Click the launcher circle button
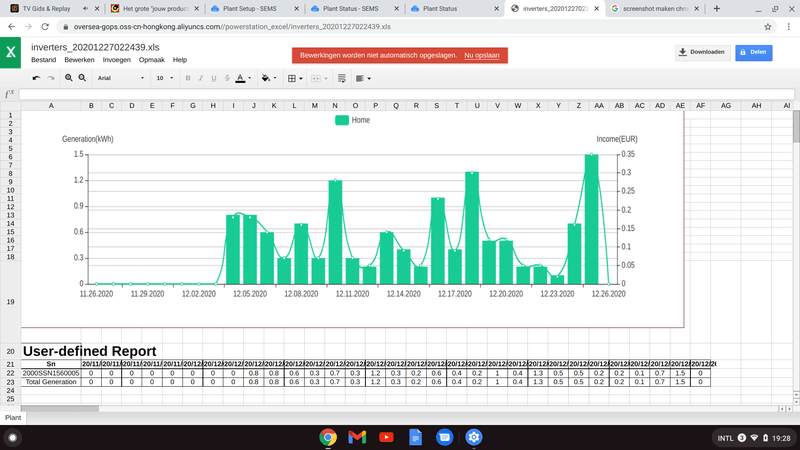 (x=13, y=437)
